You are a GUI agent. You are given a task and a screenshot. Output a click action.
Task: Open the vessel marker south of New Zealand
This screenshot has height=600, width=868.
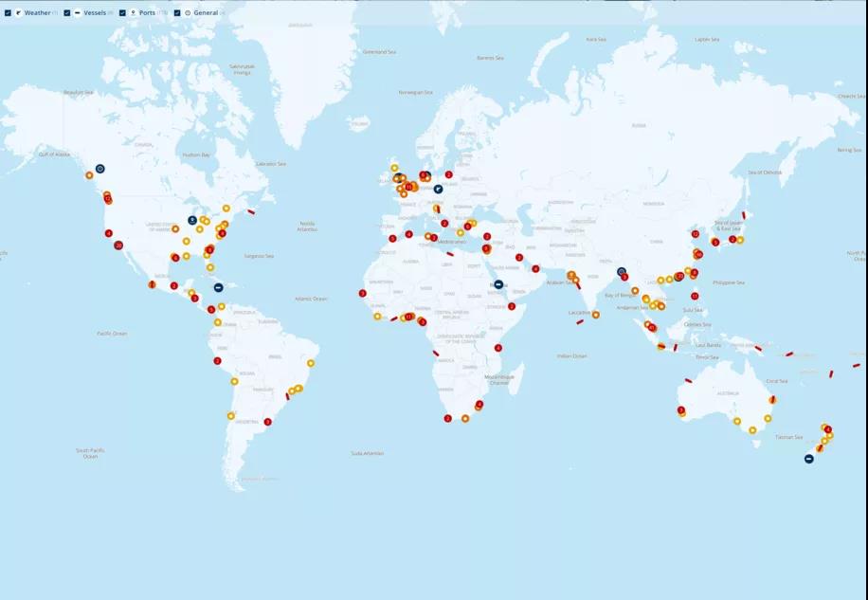coord(808,459)
